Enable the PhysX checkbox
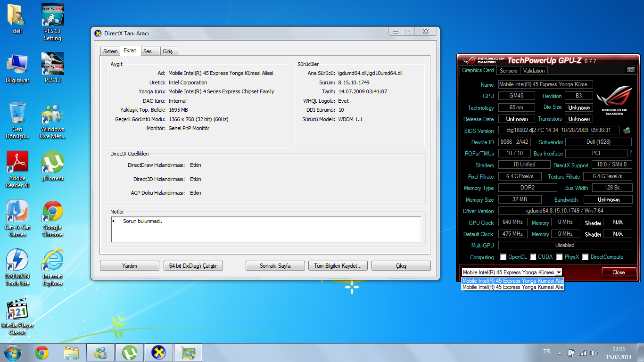644x362 pixels. 560,257
